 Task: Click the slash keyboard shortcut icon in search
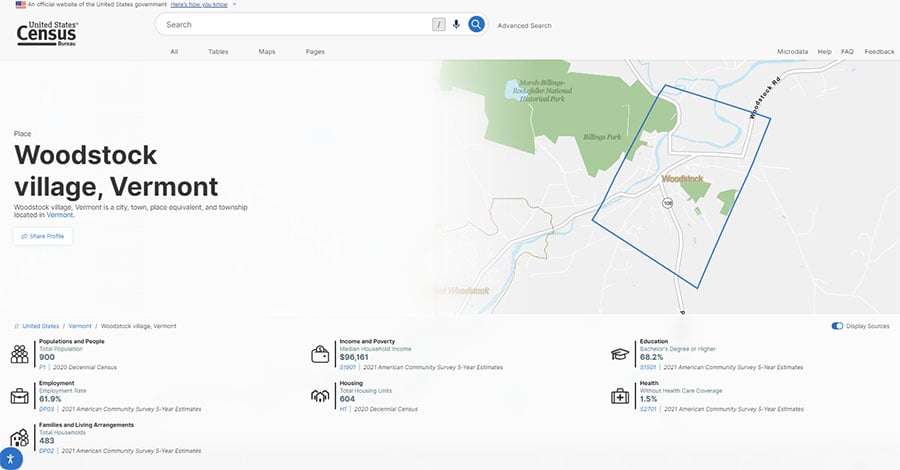pyautogui.click(x=439, y=25)
